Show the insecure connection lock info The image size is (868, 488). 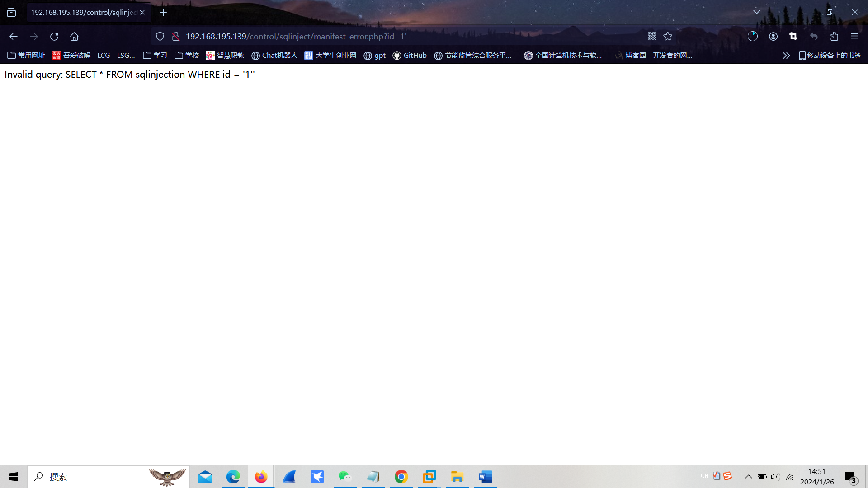click(176, 37)
